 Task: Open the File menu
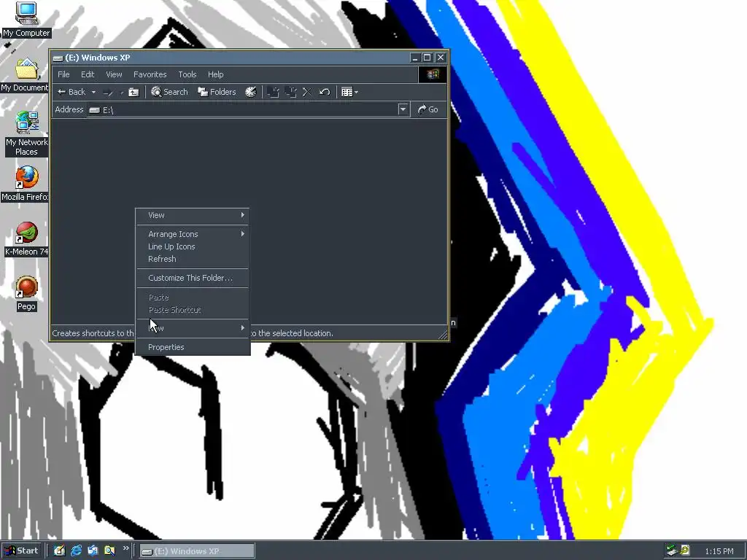63,74
